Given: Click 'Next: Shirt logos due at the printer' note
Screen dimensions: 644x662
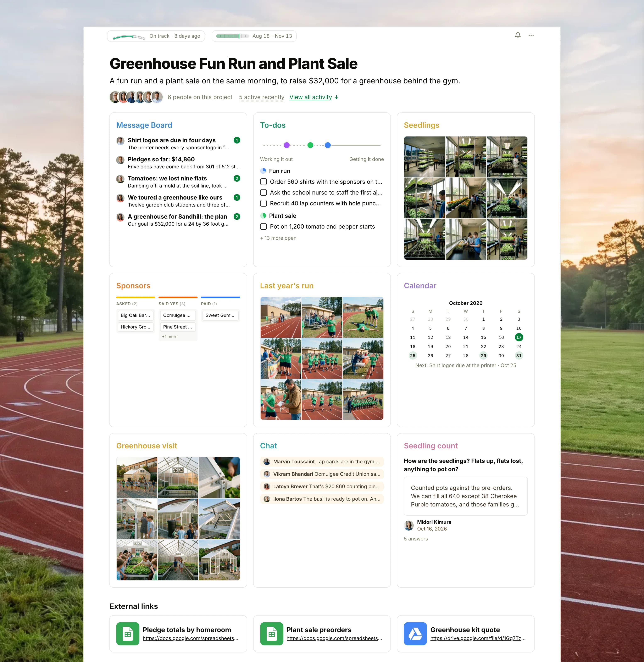Looking at the screenshot, I should tap(466, 365).
